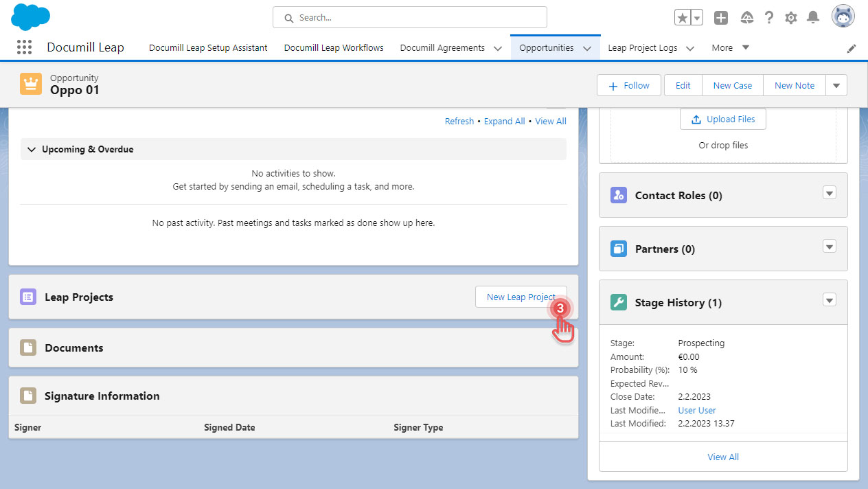Favorite this page using the star

683,17
